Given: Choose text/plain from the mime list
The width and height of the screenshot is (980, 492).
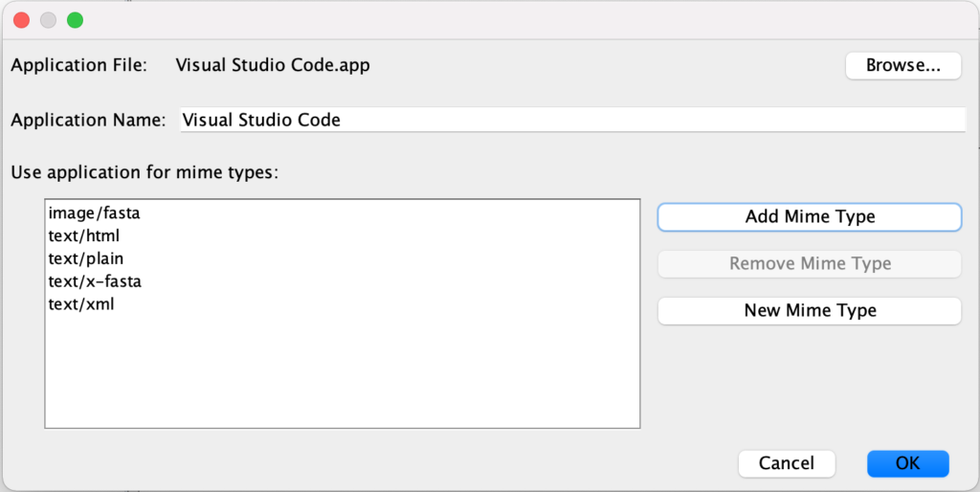Looking at the screenshot, I should [86, 258].
